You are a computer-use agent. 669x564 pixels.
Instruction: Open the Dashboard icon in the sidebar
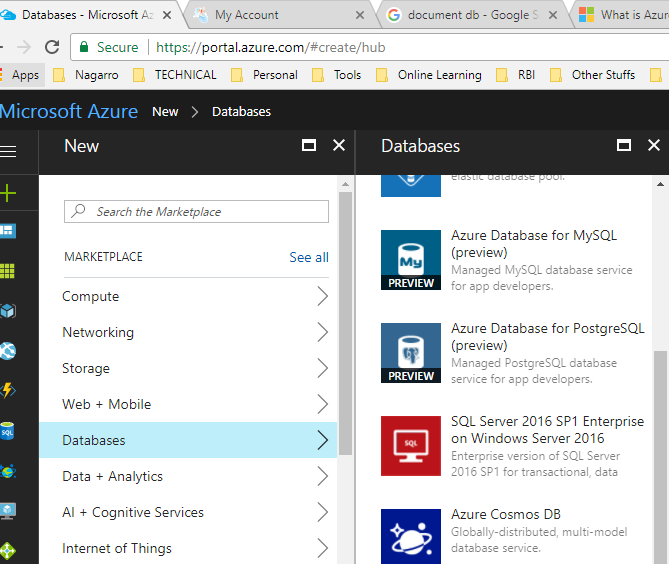click(x=9, y=231)
